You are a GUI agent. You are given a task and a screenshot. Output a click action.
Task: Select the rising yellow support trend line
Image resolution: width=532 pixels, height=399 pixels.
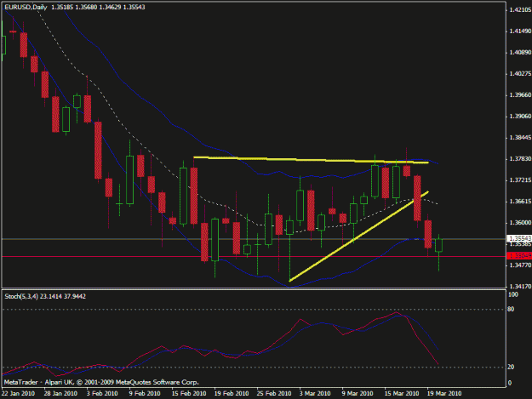pyautogui.click(x=358, y=237)
